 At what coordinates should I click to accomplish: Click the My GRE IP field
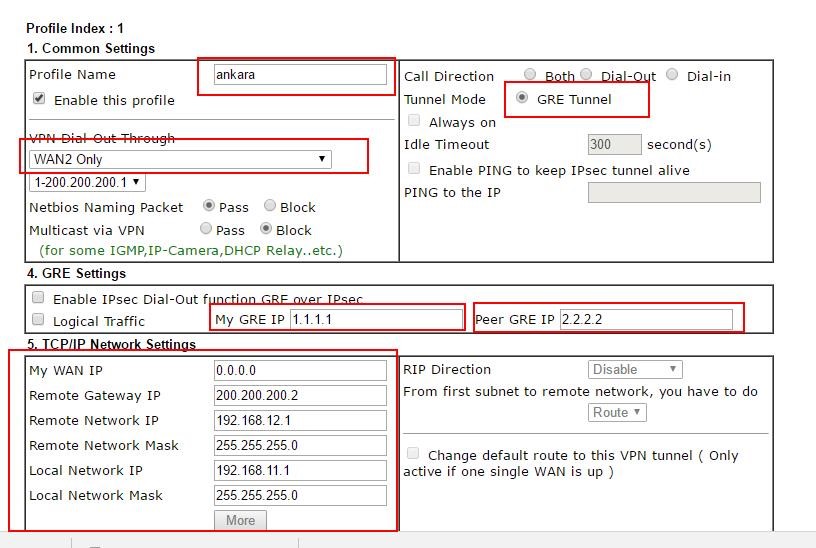tap(376, 319)
